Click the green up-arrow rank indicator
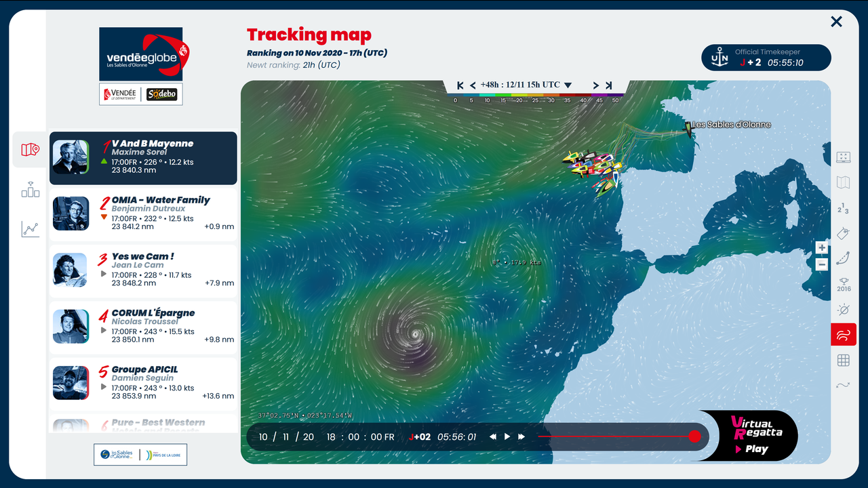The width and height of the screenshot is (868, 488). 104,161
